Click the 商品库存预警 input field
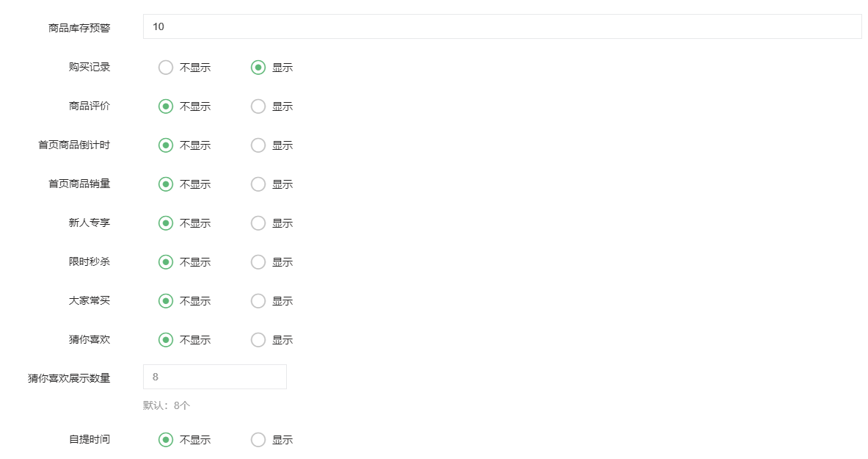Screen dimensions: 868x459 (502, 26)
